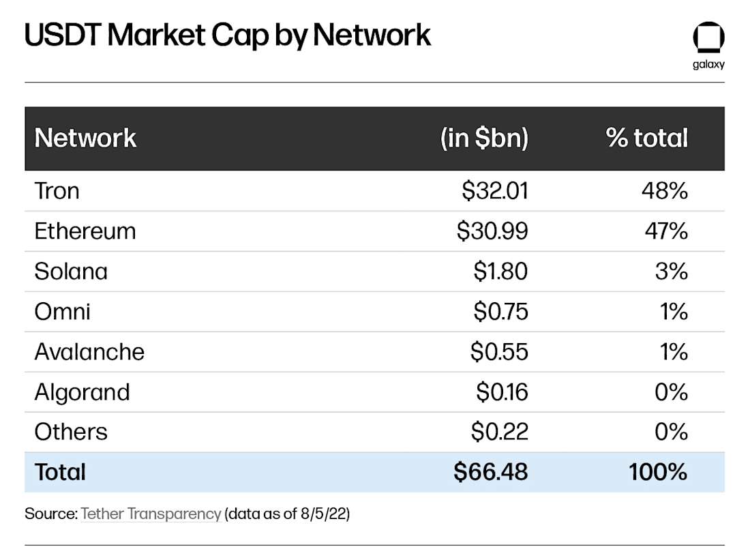Select the (in $bn) column header
The image size is (750, 560).
484,138
